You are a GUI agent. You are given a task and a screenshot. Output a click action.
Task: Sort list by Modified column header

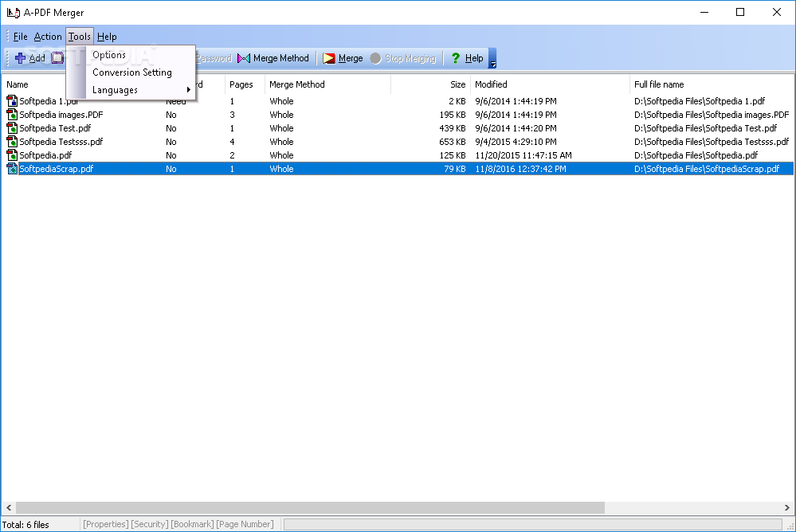tap(550, 84)
